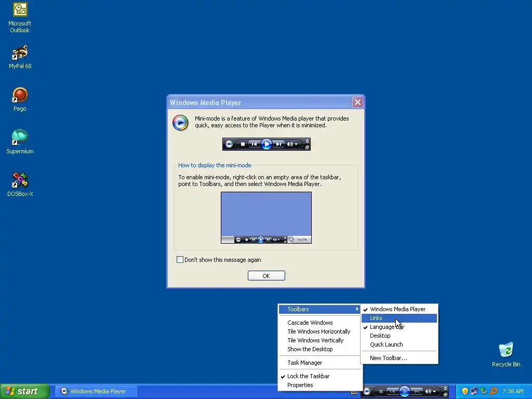Viewport: 532px width, 399px height.
Task: Click OK in the Windows Media Player dialog
Action: [x=267, y=275]
